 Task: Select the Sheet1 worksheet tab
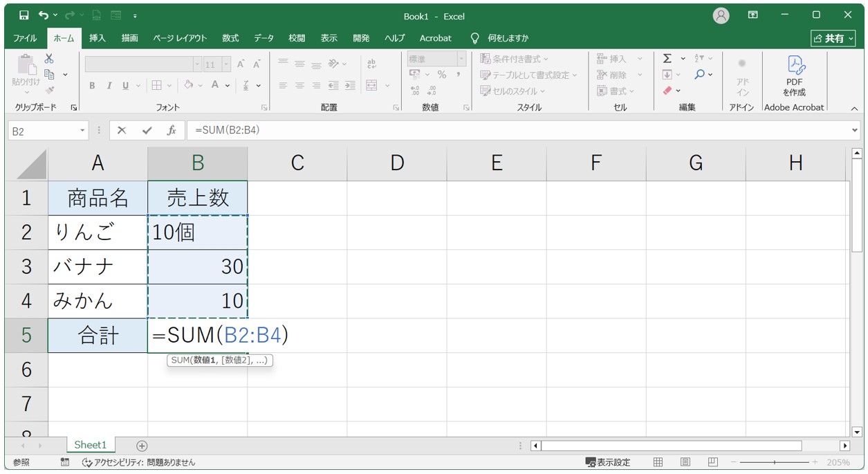pos(91,445)
